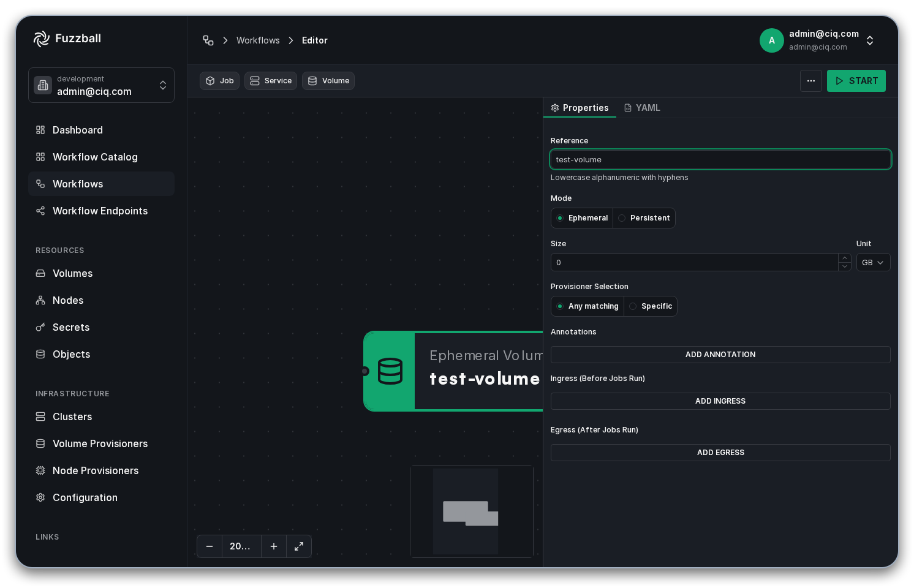914x588 pixels.
Task: Add a Volume node from toolbar
Action: click(x=328, y=81)
